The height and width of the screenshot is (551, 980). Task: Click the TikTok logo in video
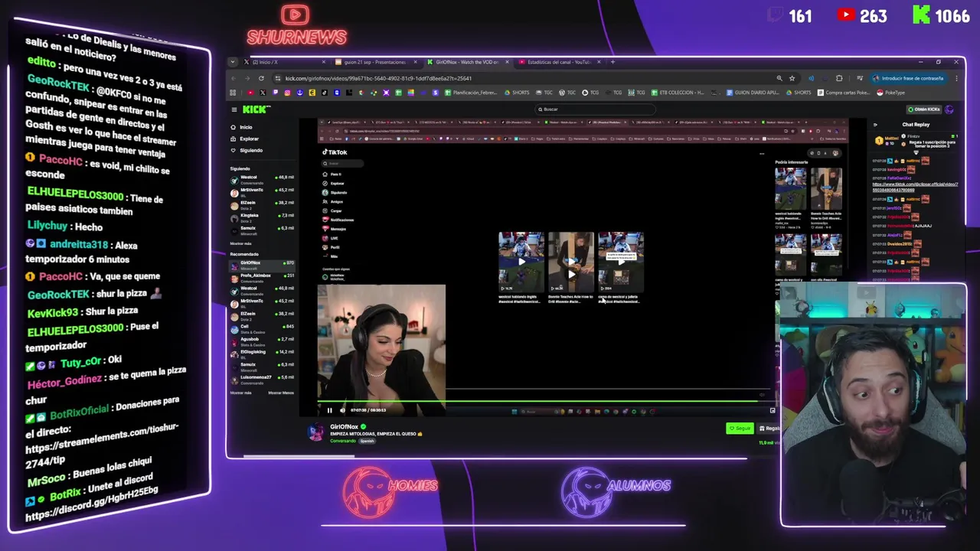[x=335, y=152]
